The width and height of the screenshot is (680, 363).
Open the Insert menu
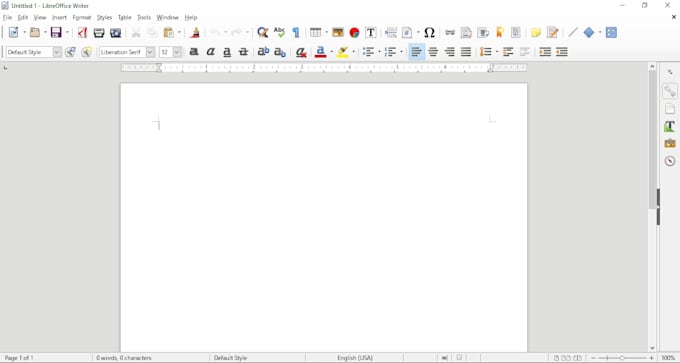pos(59,17)
